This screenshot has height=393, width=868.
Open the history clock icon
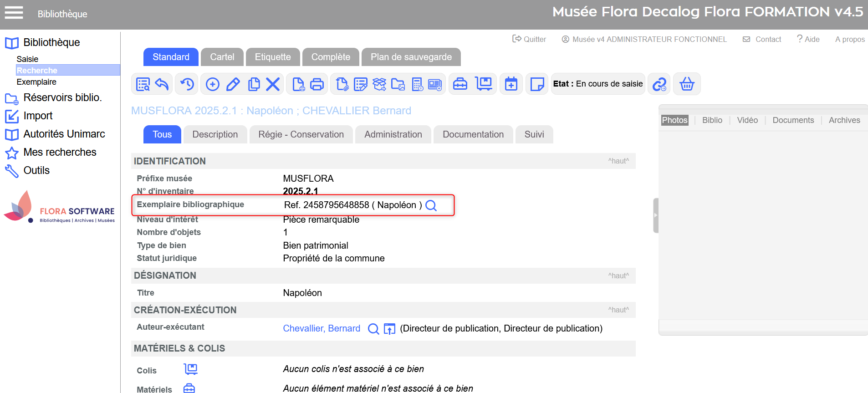(x=187, y=84)
